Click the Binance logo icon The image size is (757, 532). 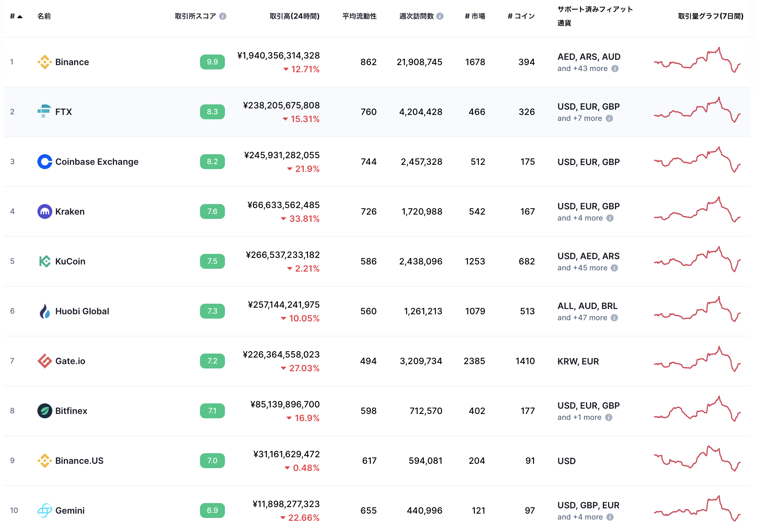point(45,62)
